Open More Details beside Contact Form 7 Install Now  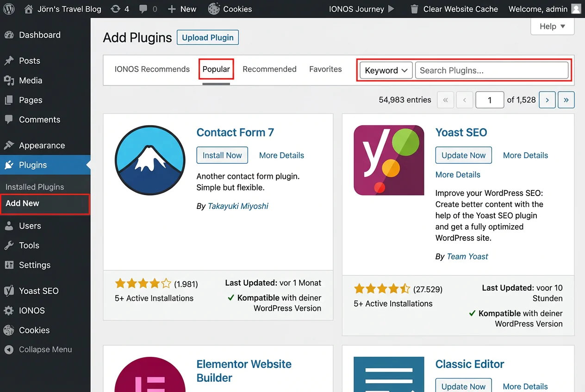coord(281,155)
